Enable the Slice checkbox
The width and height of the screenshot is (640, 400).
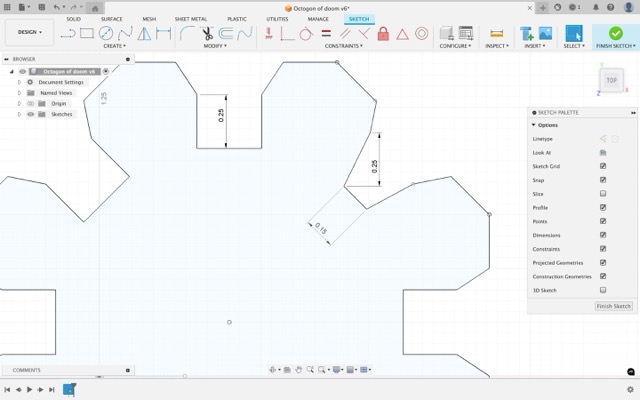(603, 193)
